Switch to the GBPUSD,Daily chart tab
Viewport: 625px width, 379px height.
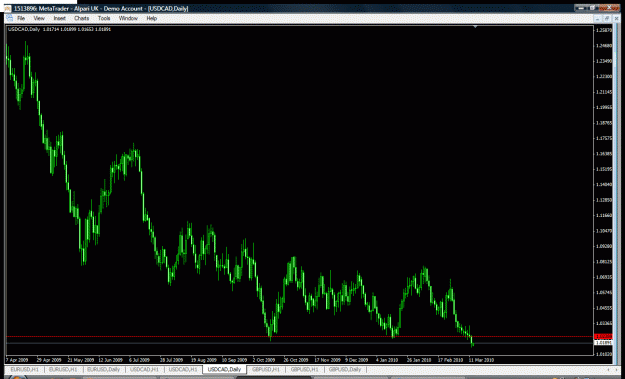click(x=345, y=369)
